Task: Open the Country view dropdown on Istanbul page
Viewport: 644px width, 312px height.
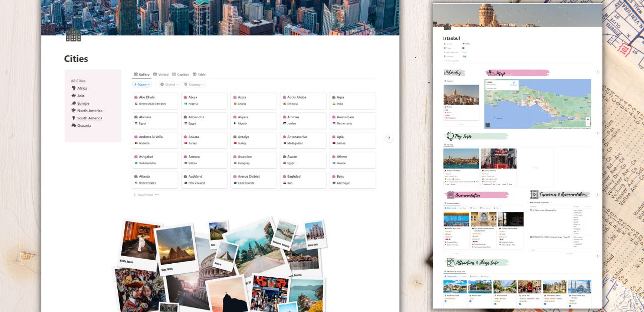Action: click(x=448, y=81)
